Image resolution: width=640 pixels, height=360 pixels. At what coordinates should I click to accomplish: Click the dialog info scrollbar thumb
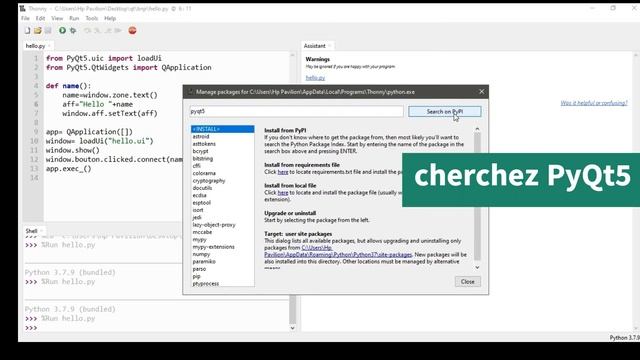[477, 197]
